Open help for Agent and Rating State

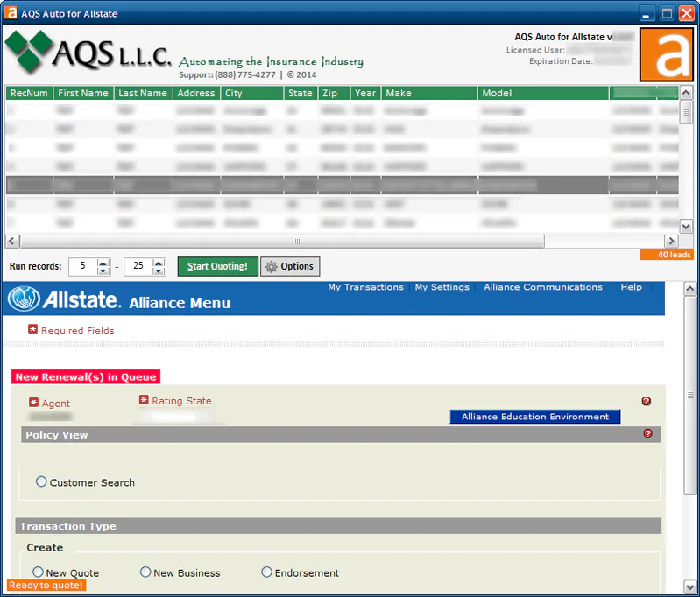coord(646,401)
